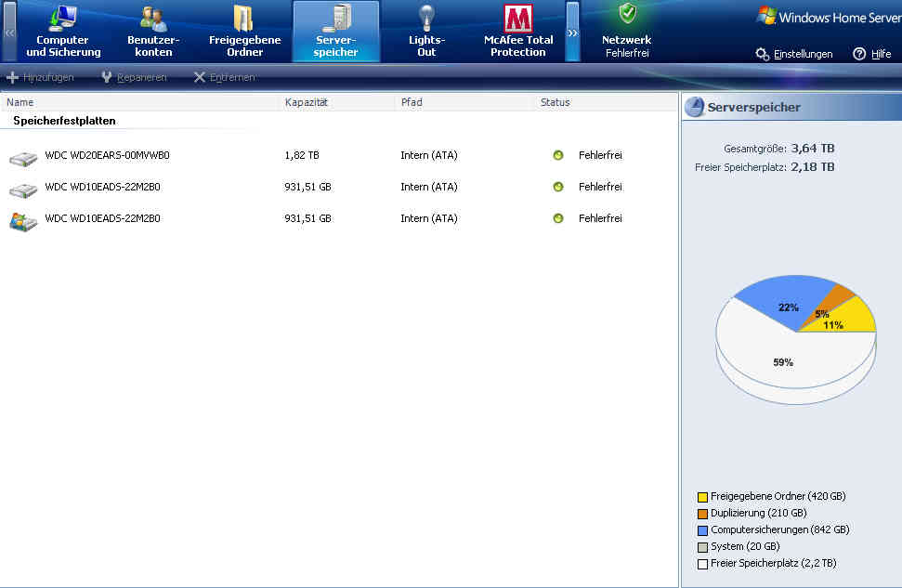Viewport: 902px width, 588px height.
Task: Switch to the Benutzerkonten tab
Action: click(153, 31)
